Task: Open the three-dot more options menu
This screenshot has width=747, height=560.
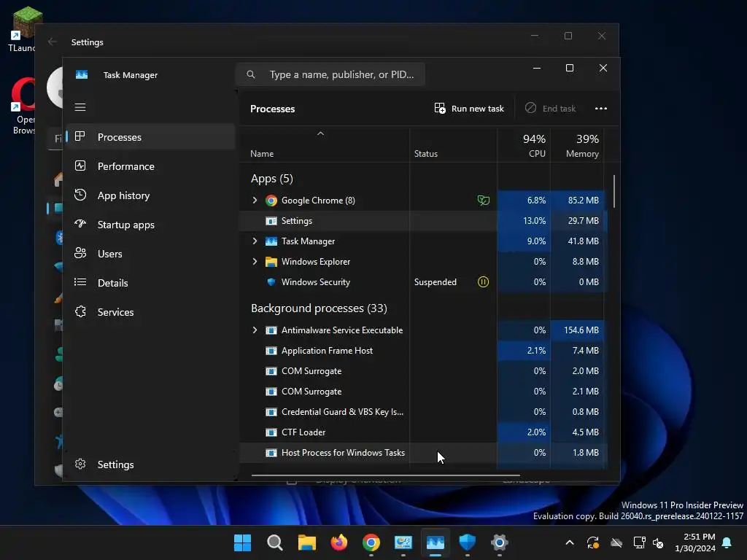Action: [x=601, y=109]
